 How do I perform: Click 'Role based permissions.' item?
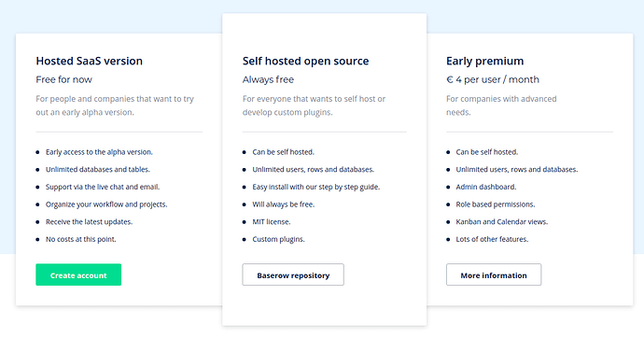point(496,204)
